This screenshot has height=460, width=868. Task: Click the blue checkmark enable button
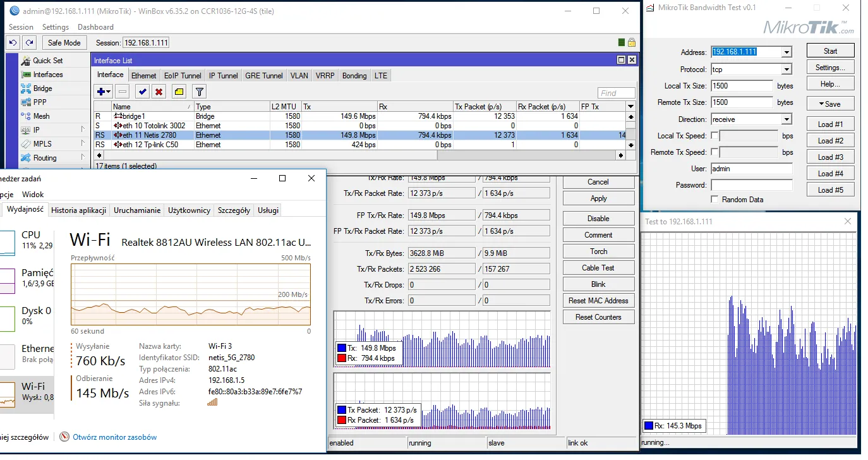point(143,92)
